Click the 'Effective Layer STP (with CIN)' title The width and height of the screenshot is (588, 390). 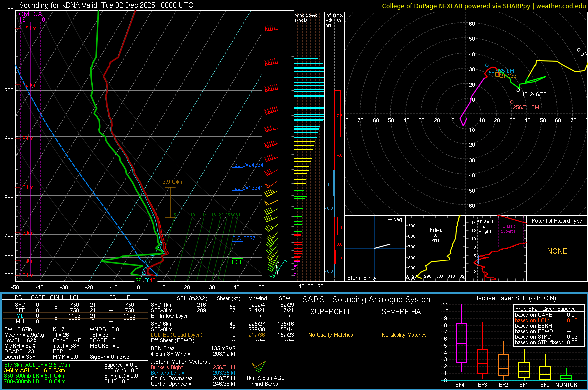pos(513,298)
